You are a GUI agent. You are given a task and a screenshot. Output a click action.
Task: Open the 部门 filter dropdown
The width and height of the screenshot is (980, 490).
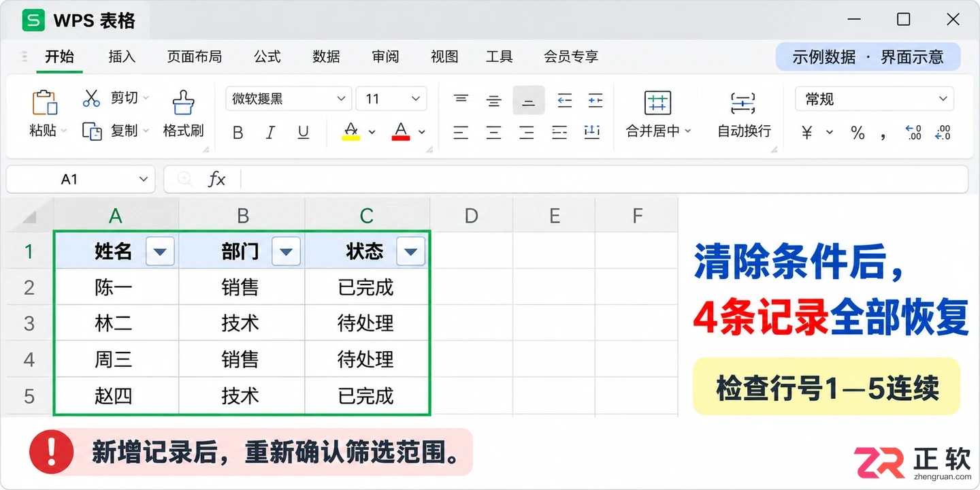point(286,252)
